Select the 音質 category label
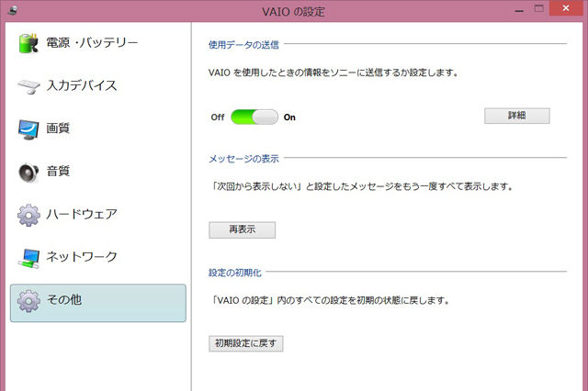The image size is (588, 391). coord(58,171)
